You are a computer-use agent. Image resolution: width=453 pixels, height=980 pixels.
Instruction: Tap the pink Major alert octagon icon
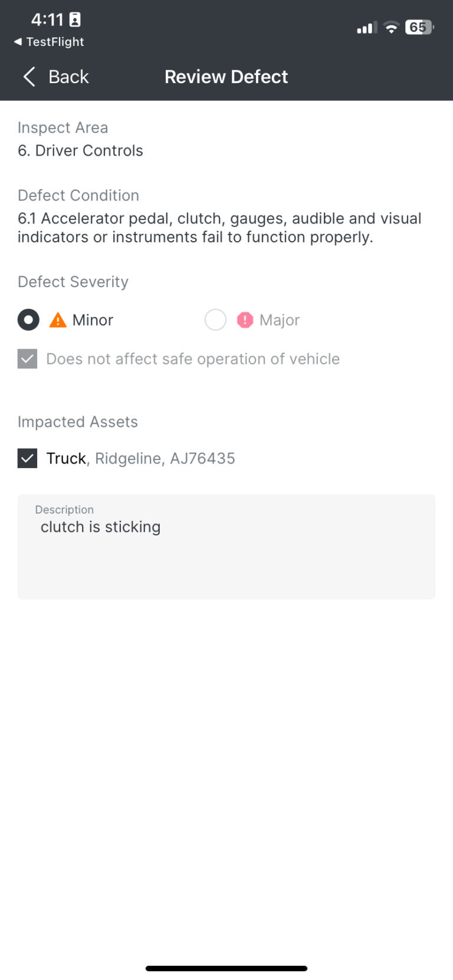[245, 320]
